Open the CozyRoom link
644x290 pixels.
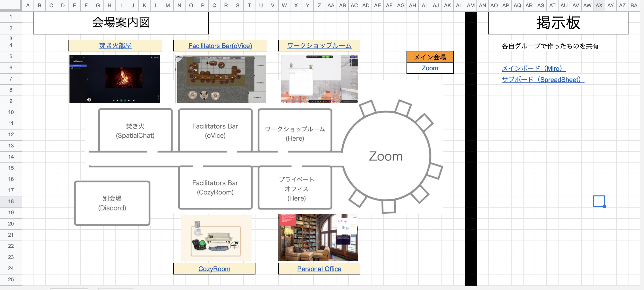(214, 269)
